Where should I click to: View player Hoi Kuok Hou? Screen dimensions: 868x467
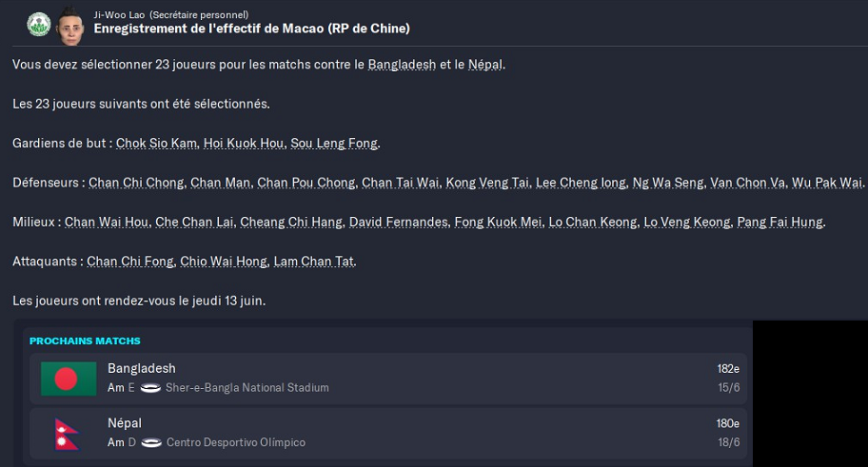pyautogui.click(x=244, y=144)
